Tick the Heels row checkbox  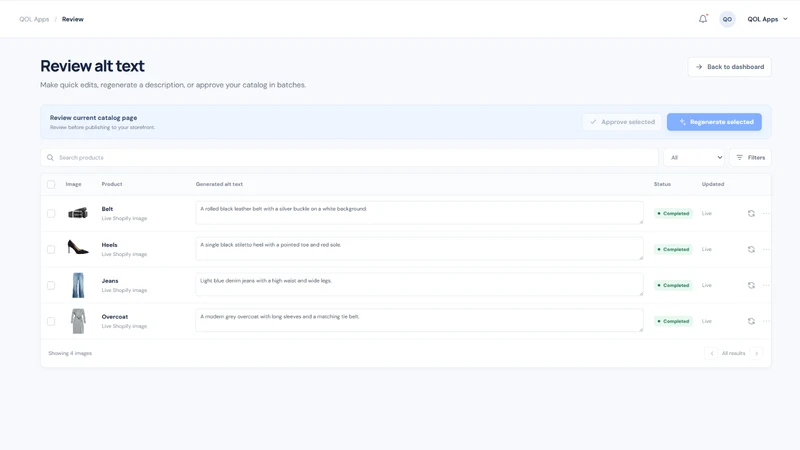[x=51, y=249]
